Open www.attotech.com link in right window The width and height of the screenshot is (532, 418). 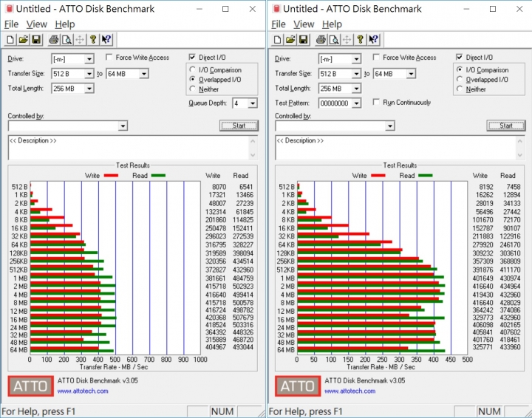coord(349,391)
